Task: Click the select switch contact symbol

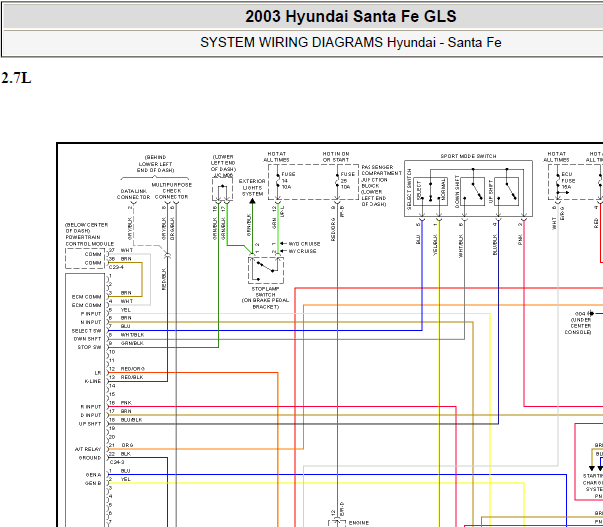Action: 430,191
